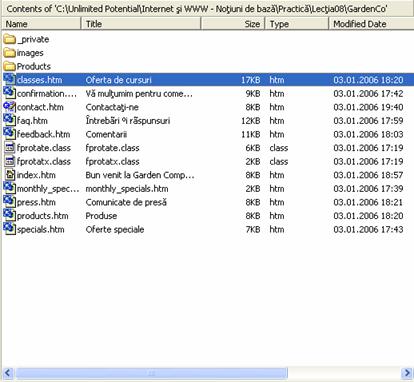
Task: Sort files by the Size column
Action: pyautogui.click(x=233, y=24)
